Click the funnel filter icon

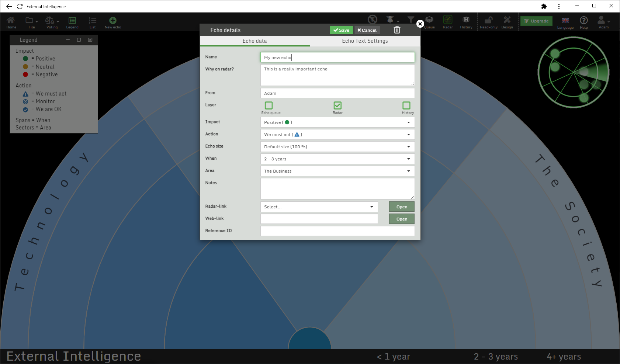click(411, 20)
